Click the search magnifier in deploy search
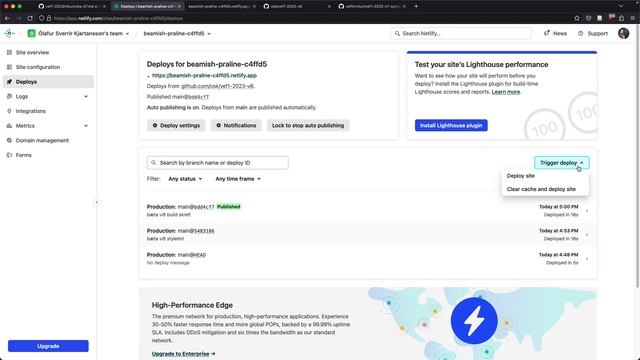 tap(153, 162)
